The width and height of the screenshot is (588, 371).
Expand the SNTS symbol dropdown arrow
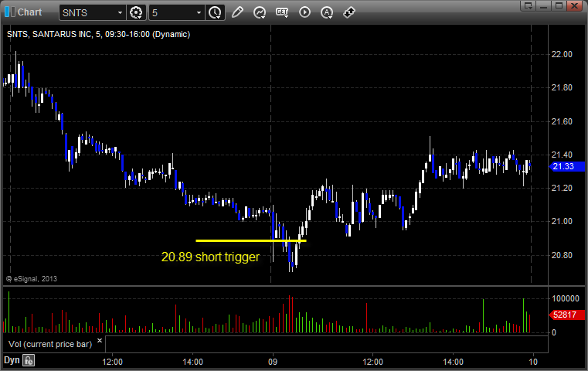(120, 13)
